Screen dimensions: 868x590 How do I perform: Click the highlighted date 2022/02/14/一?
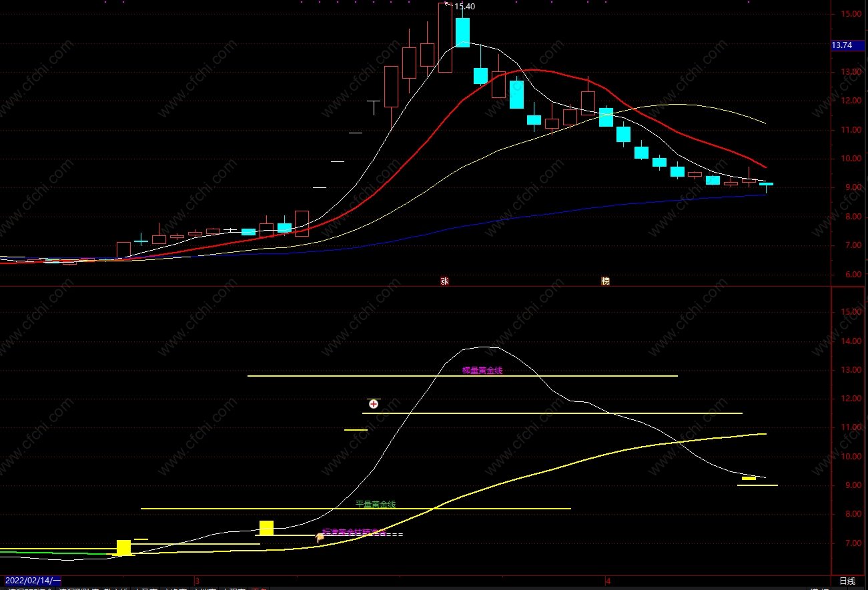(x=31, y=581)
